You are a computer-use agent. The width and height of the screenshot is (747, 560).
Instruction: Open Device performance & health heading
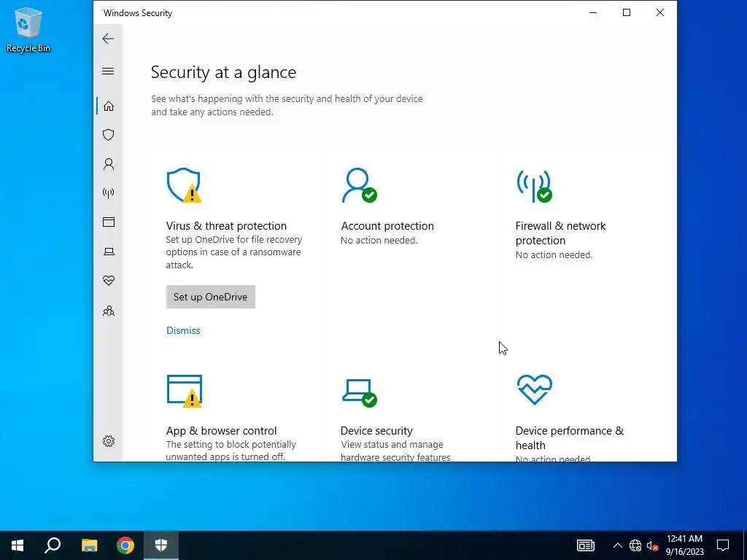point(569,437)
